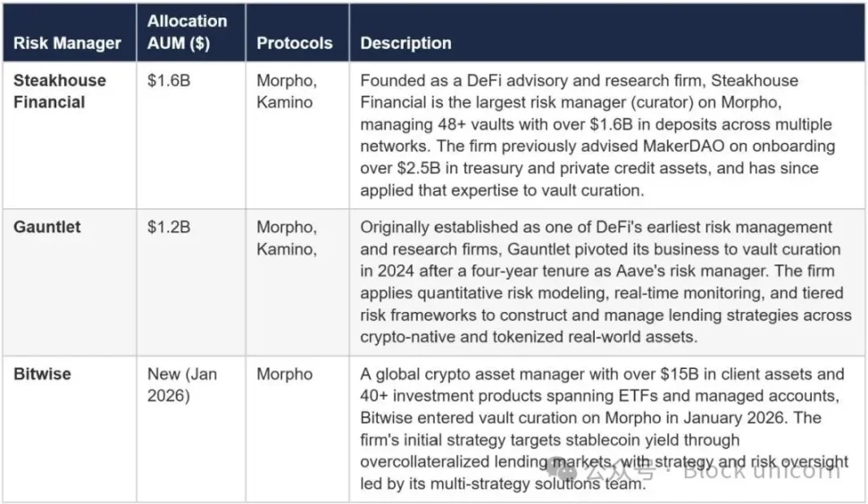This screenshot has width=868, height=504.
Task: Click the Gauntlet description paragraph
Action: [x=598, y=281]
